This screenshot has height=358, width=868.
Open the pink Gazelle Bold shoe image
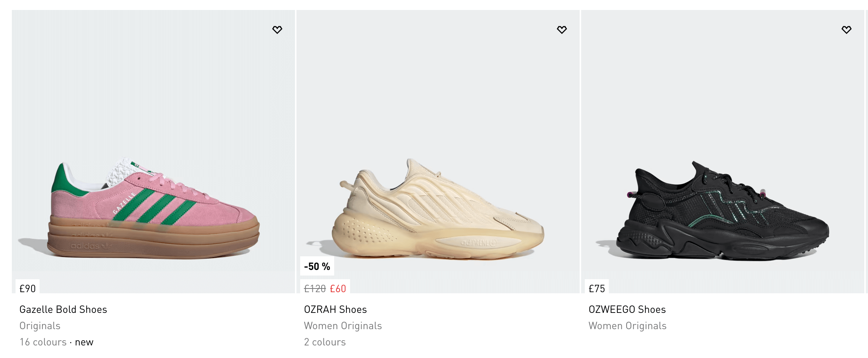point(153,209)
